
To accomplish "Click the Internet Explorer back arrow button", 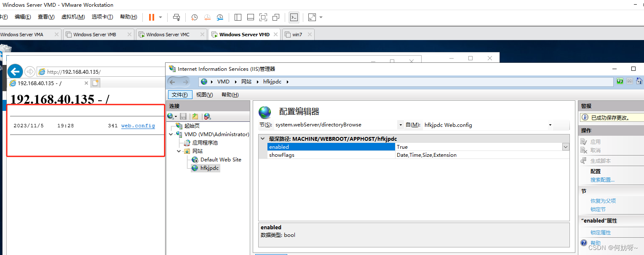I will pyautogui.click(x=15, y=72).
